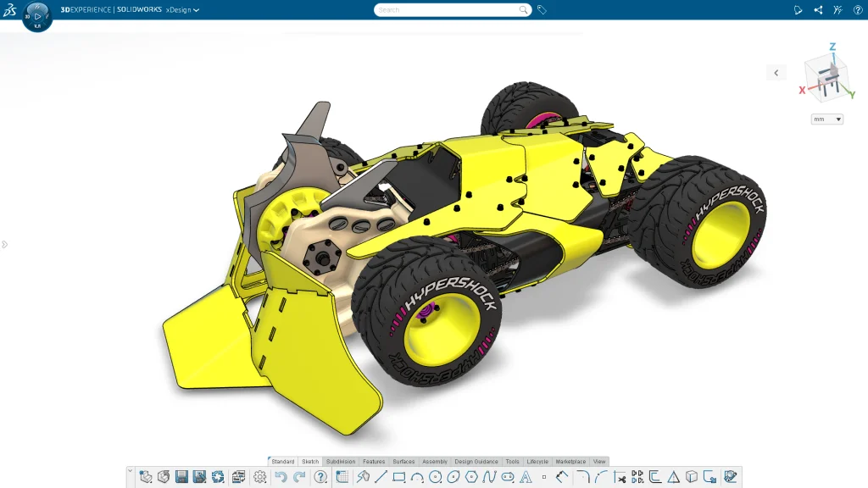868x488 pixels.
Task: Click the Undo arrow icon
Action: point(281,476)
